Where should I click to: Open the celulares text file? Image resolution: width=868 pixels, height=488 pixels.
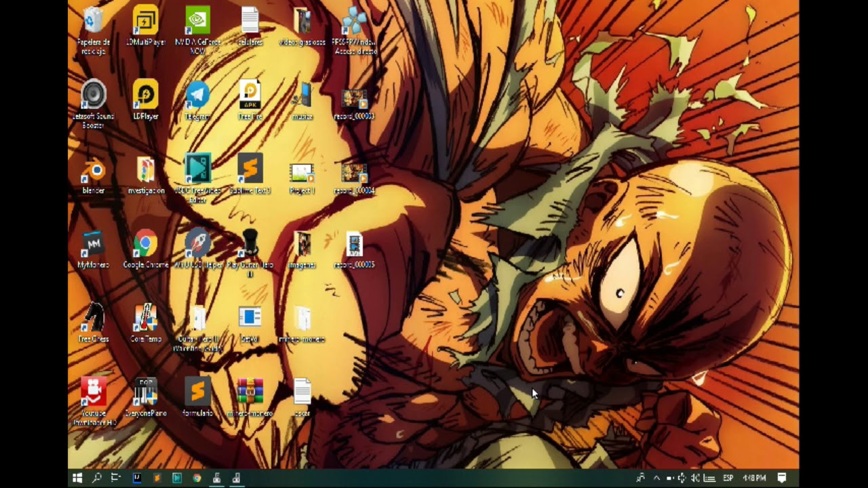[x=250, y=27]
